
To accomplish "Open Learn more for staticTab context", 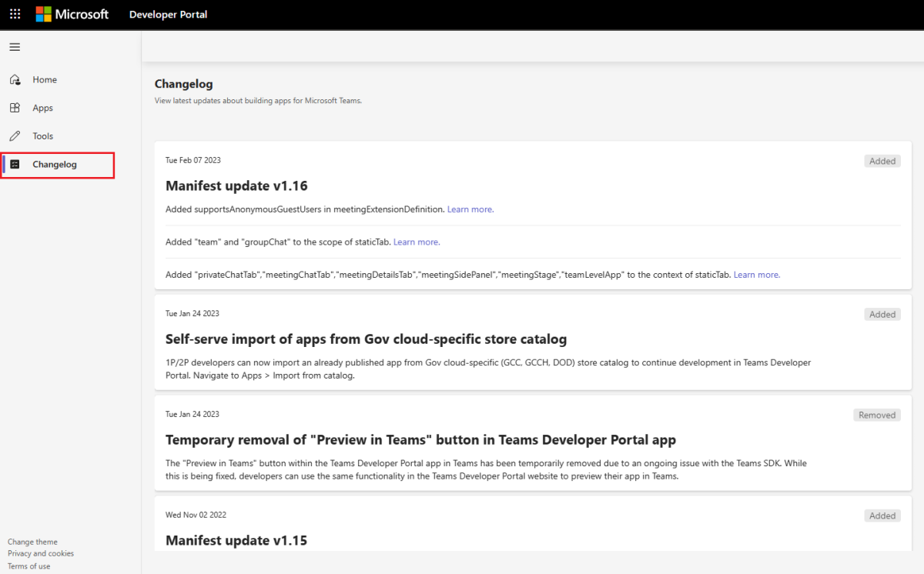I will pyautogui.click(x=756, y=275).
